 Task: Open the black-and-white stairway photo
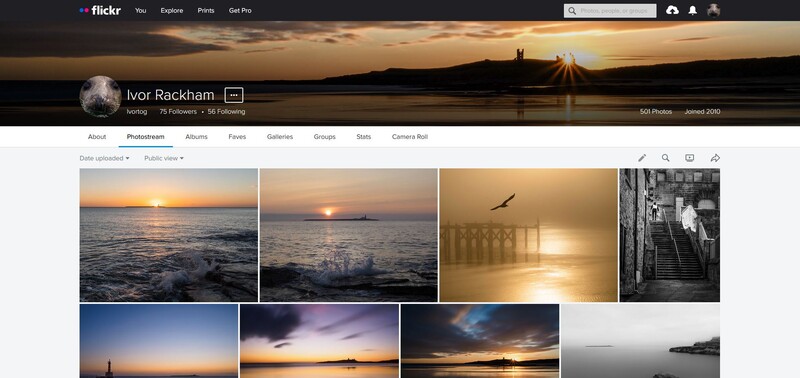tap(670, 235)
